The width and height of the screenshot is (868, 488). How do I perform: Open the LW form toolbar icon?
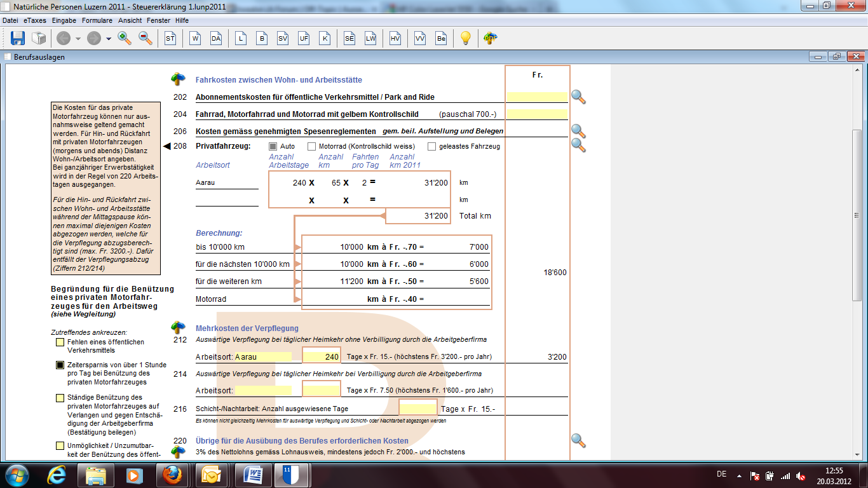point(370,39)
